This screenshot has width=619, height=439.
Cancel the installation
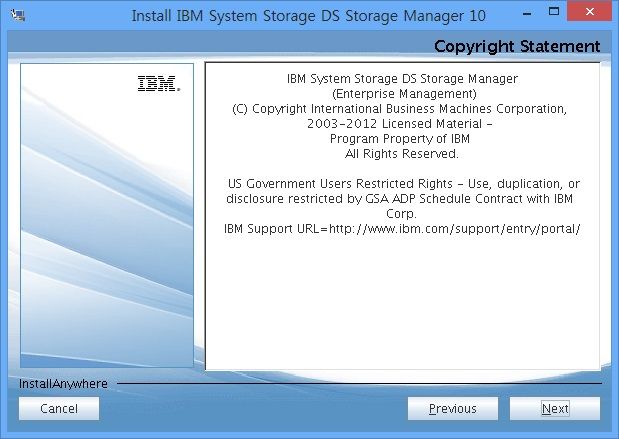click(x=59, y=409)
